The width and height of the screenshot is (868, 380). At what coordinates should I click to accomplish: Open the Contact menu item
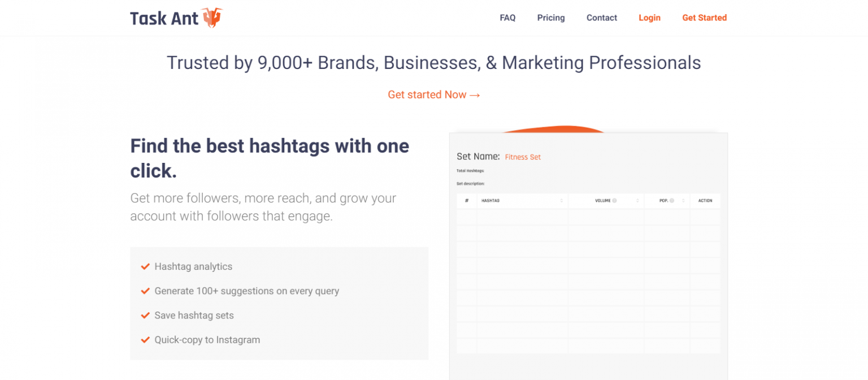[601, 18]
